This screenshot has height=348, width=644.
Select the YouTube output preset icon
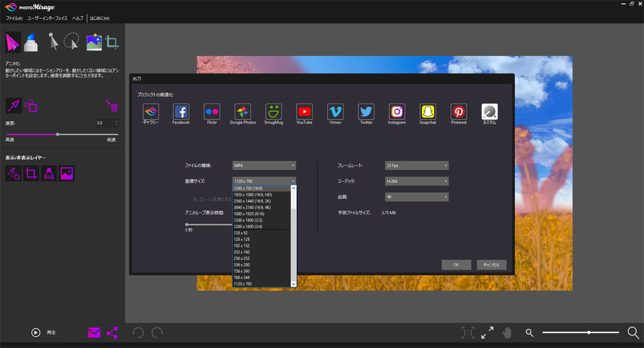(x=304, y=112)
